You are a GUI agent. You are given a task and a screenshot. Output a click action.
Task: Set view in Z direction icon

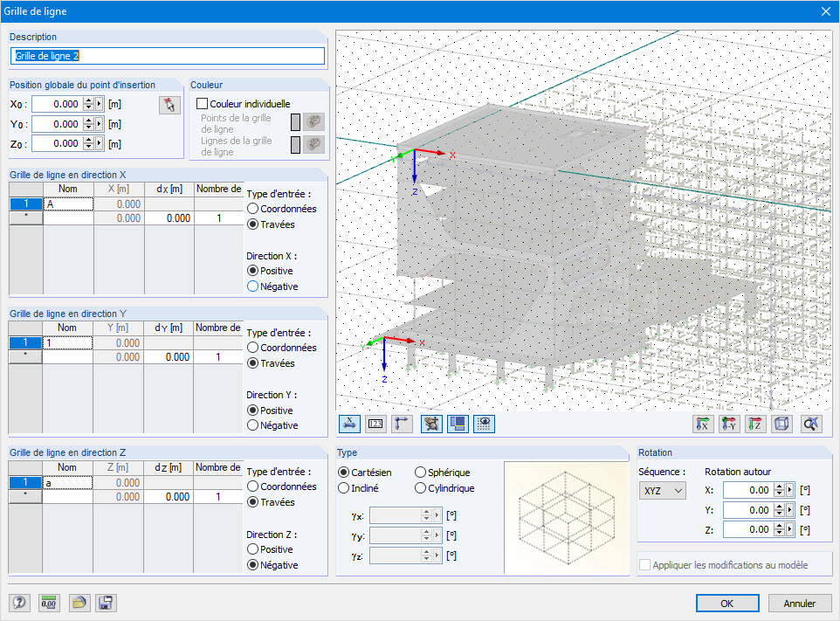pyautogui.click(x=755, y=424)
